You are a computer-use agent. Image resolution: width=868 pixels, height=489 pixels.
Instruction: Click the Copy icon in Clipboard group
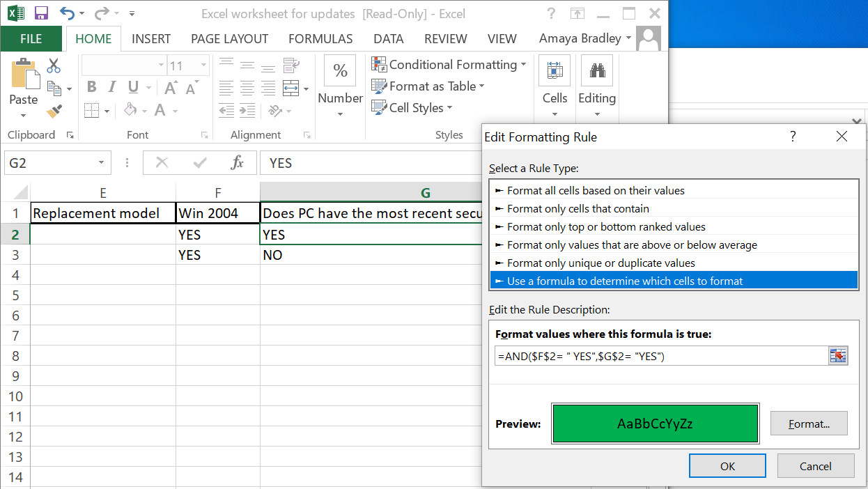[x=54, y=88]
